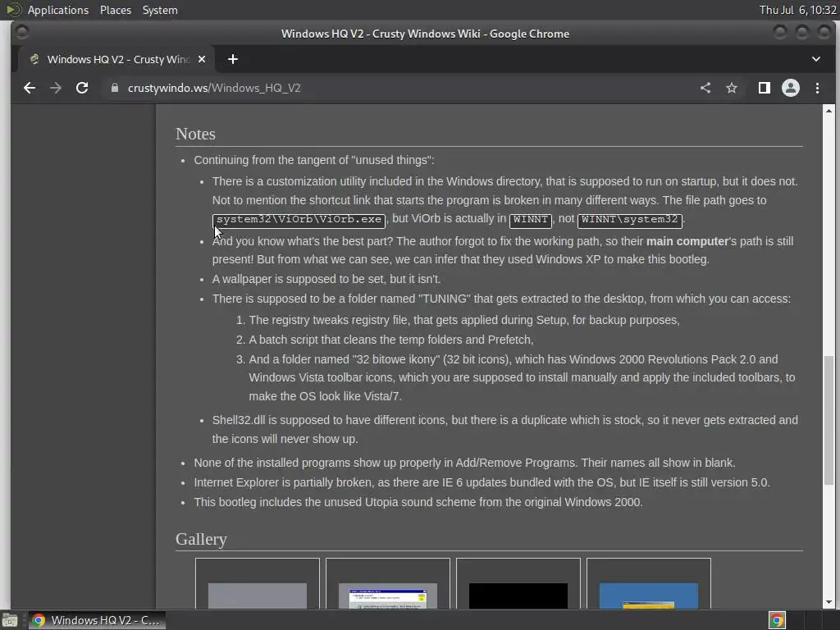840x630 pixels.
Task: Click the WINNT\system32 code text
Action: pos(629,220)
